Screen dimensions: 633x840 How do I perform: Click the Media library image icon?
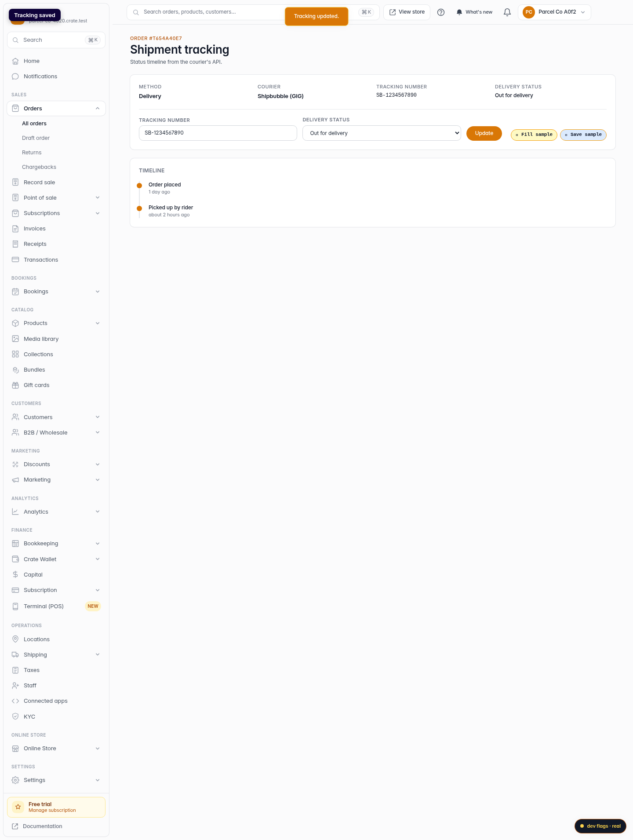[15, 339]
